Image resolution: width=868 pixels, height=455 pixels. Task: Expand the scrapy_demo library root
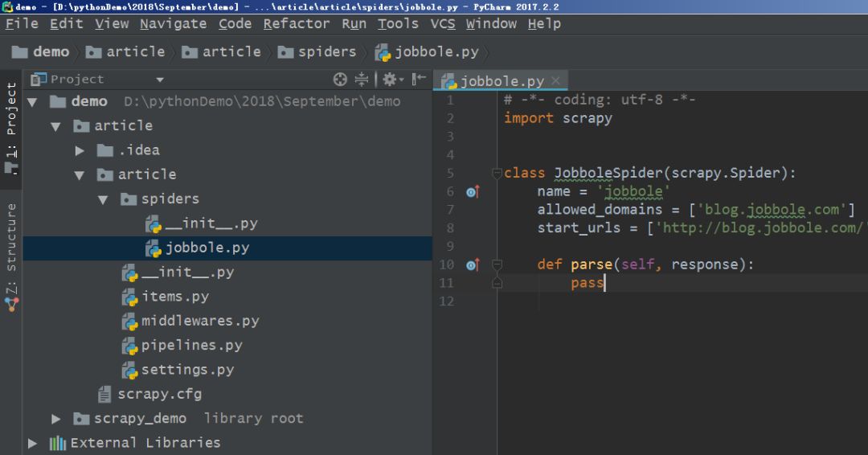coord(56,419)
